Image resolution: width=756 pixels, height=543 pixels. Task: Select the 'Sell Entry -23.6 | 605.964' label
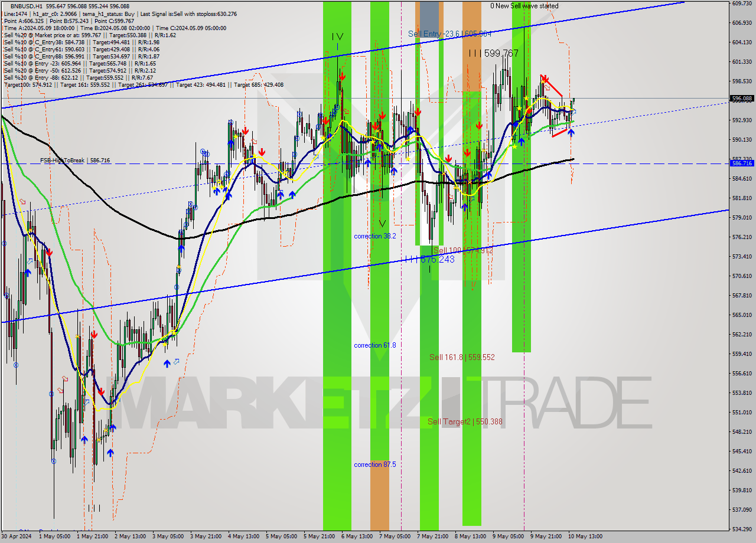(x=449, y=34)
